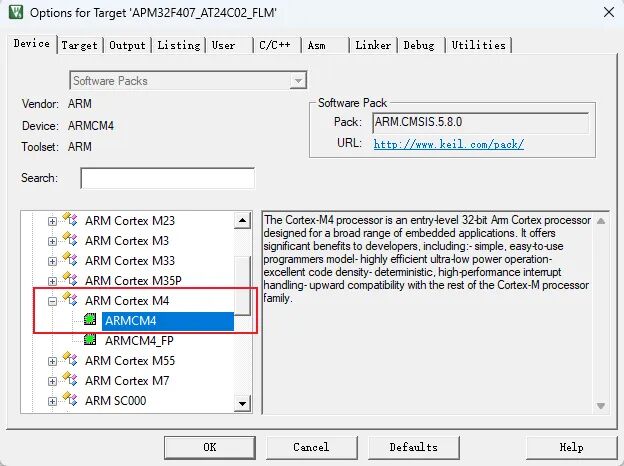Click the Defaults button
This screenshot has width=624, height=466.
(x=413, y=447)
